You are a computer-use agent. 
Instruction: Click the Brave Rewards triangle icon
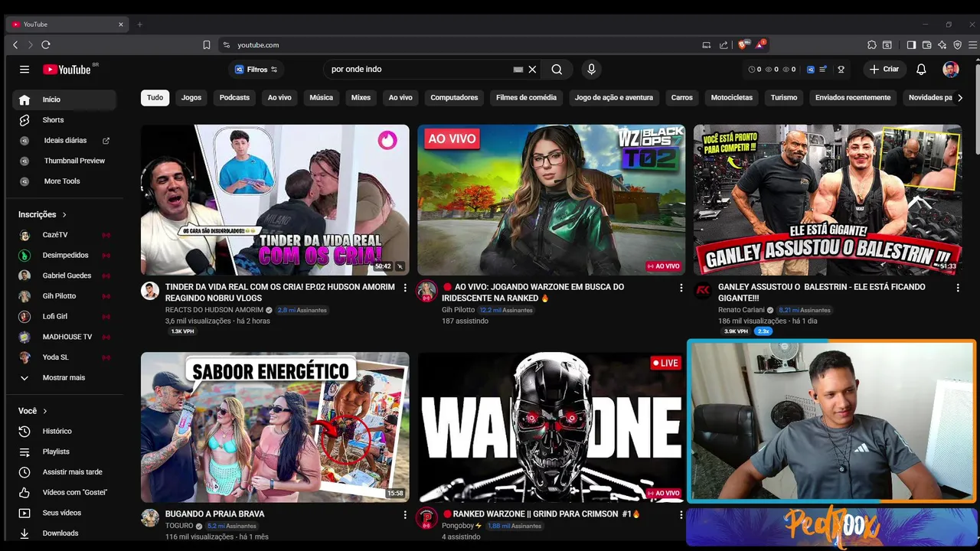click(761, 44)
